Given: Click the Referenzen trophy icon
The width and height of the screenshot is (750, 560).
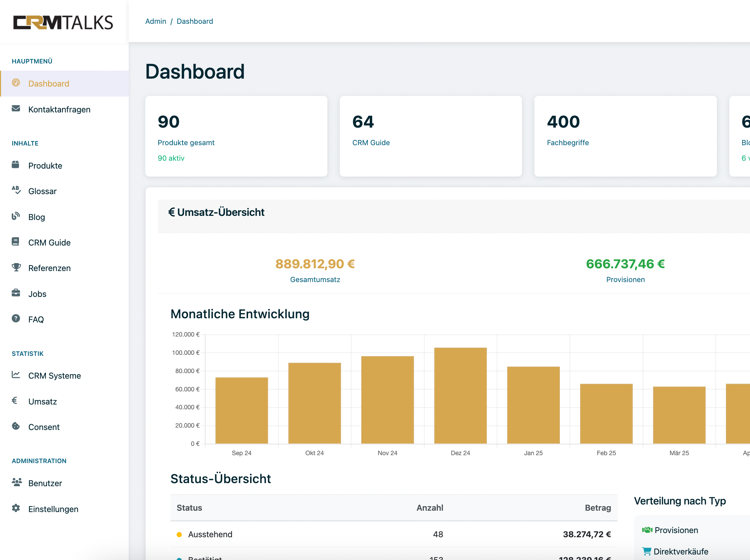Looking at the screenshot, I should (x=16, y=267).
